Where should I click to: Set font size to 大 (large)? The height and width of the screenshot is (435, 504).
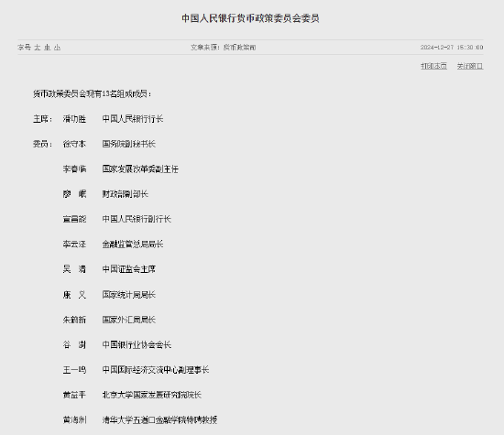click(x=38, y=48)
